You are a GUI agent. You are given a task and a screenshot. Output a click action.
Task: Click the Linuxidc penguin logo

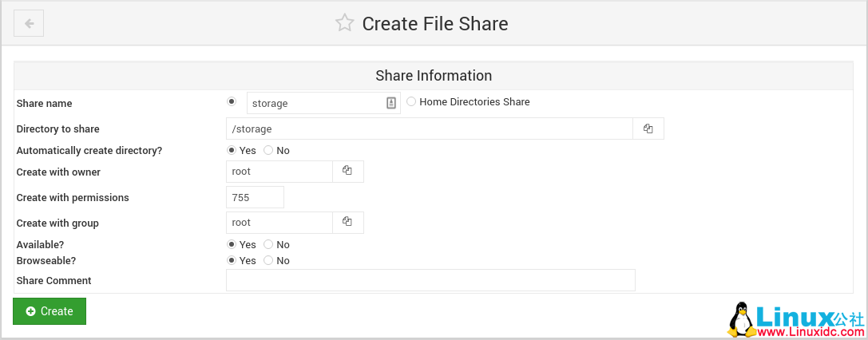tap(739, 319)
